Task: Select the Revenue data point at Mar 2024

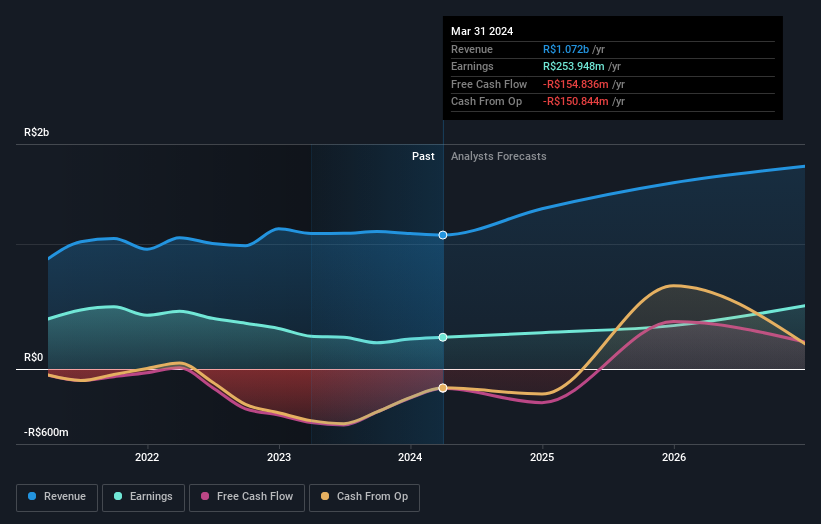Action: [x=443, y=235]
